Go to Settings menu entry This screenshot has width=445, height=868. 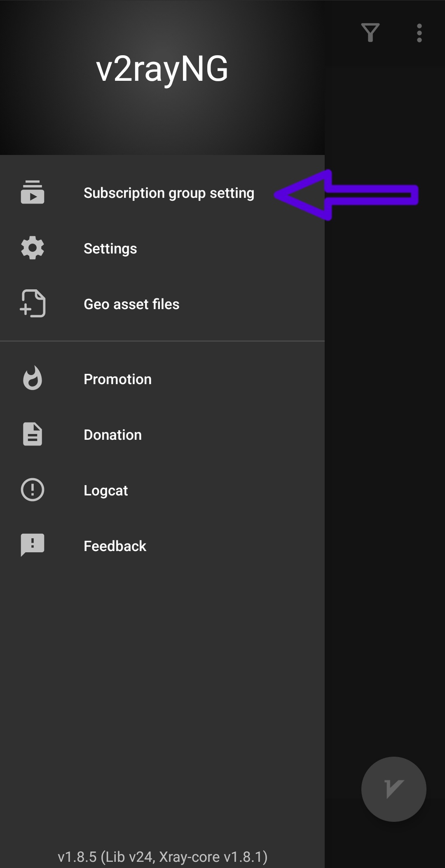[110, 249]
